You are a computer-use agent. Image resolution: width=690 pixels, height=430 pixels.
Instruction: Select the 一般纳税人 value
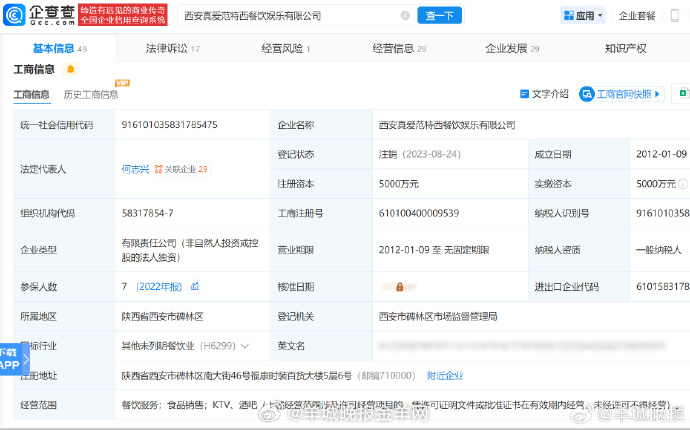click(659, 250)
